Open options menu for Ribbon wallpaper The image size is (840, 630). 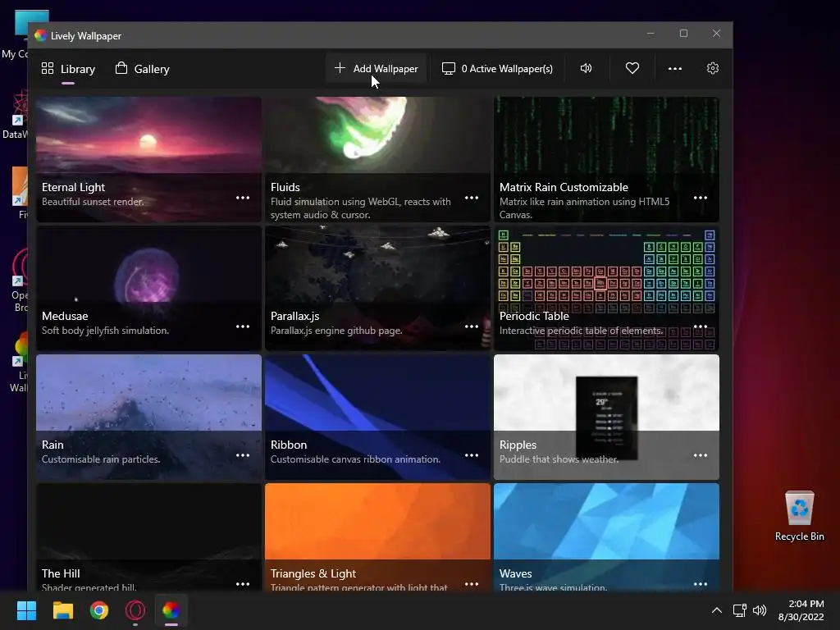tap(472, 455)
